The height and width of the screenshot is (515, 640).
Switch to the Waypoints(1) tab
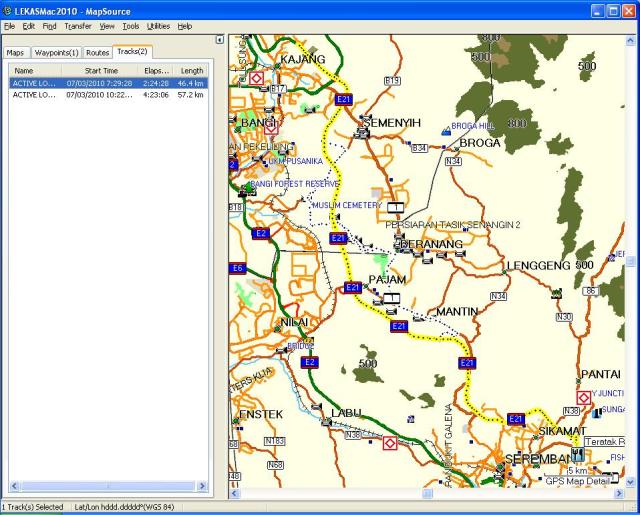click(x=56, y=53)
